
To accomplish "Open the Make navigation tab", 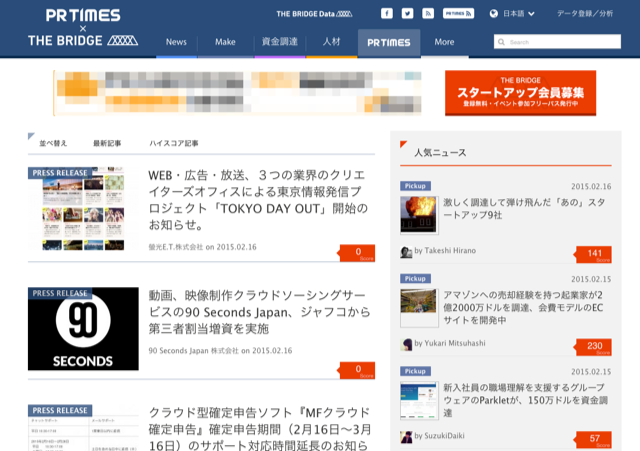I will [225, 42].
